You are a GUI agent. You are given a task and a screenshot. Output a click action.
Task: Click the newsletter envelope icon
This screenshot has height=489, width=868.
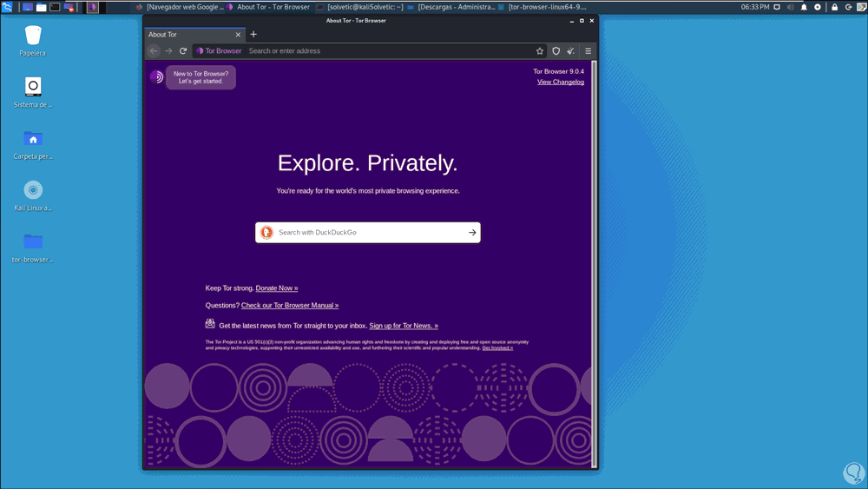(210, 323)
